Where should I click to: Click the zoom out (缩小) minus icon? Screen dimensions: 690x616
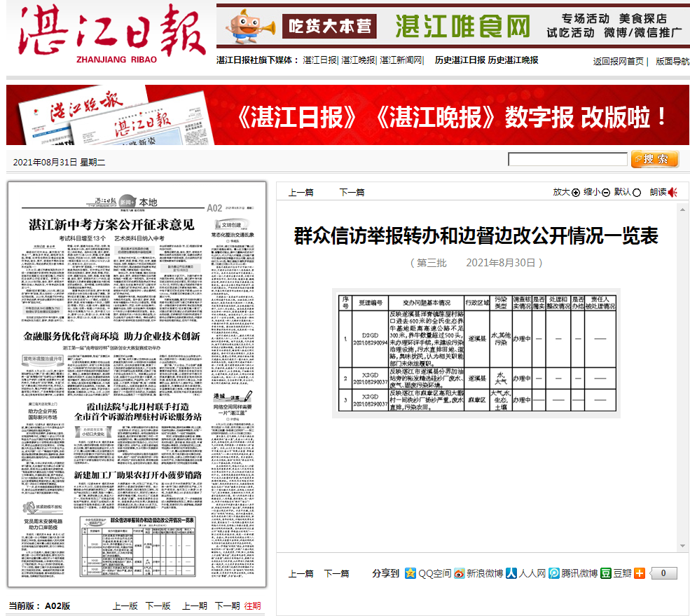point(606,193)
